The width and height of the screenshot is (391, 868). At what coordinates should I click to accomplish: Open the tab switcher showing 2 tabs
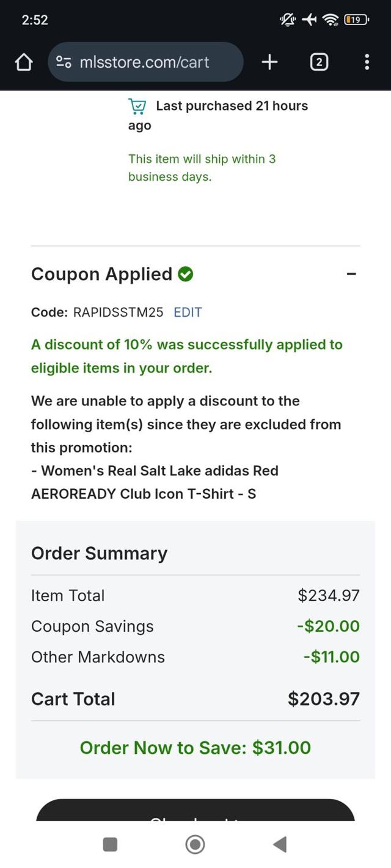pos(319,62)
